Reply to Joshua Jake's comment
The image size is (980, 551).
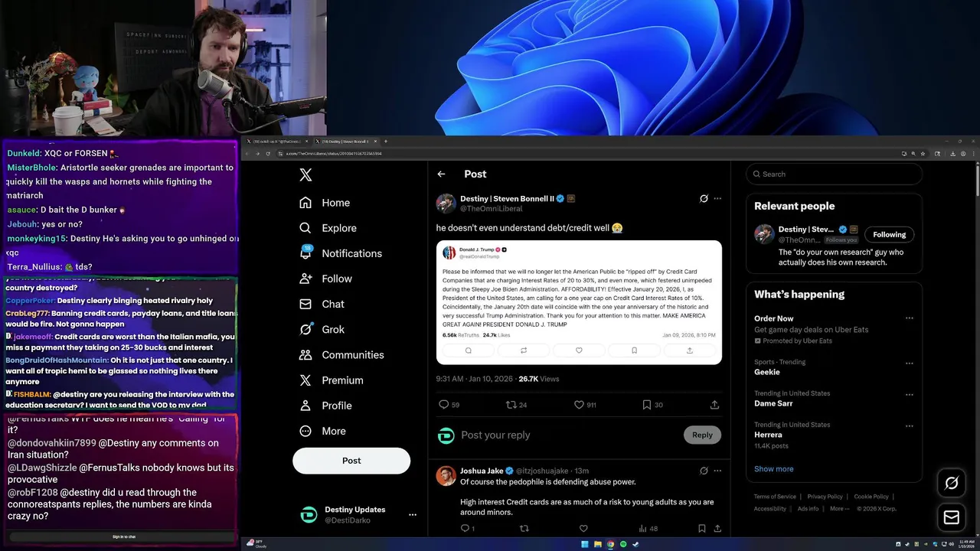(x=465, y=528)
